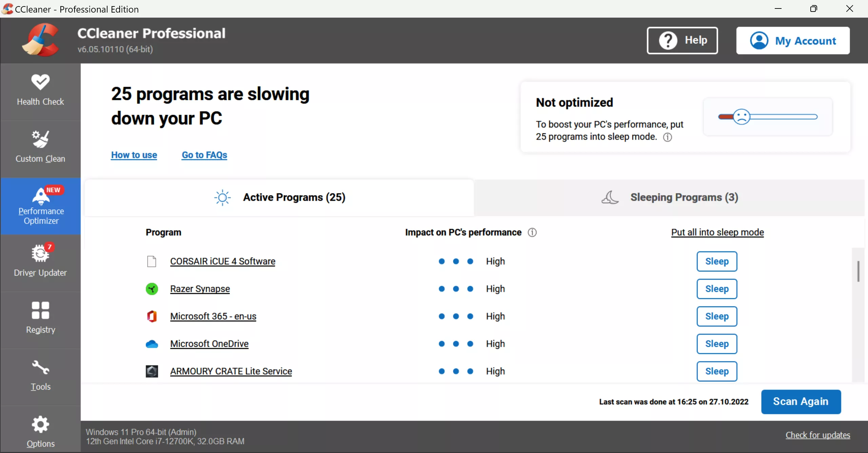Switch to the Sleeping Programs tab
The image size is (868, 453).
(669, 197)
